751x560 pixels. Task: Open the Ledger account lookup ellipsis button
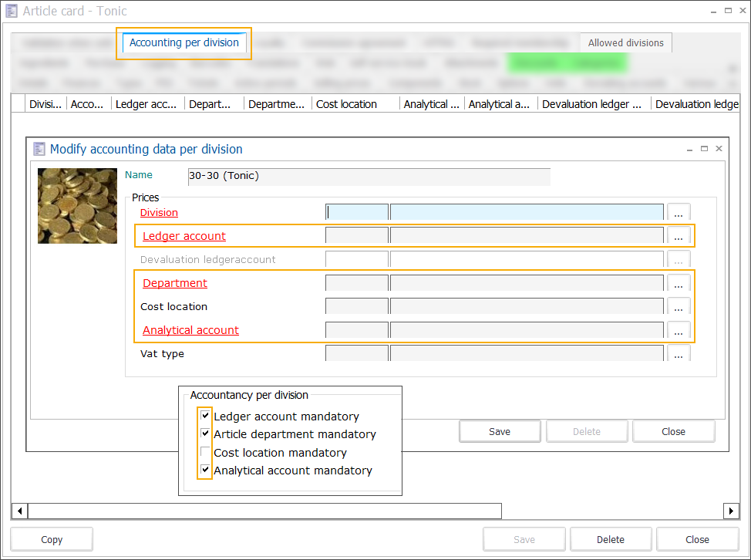(x=679, y=236)
